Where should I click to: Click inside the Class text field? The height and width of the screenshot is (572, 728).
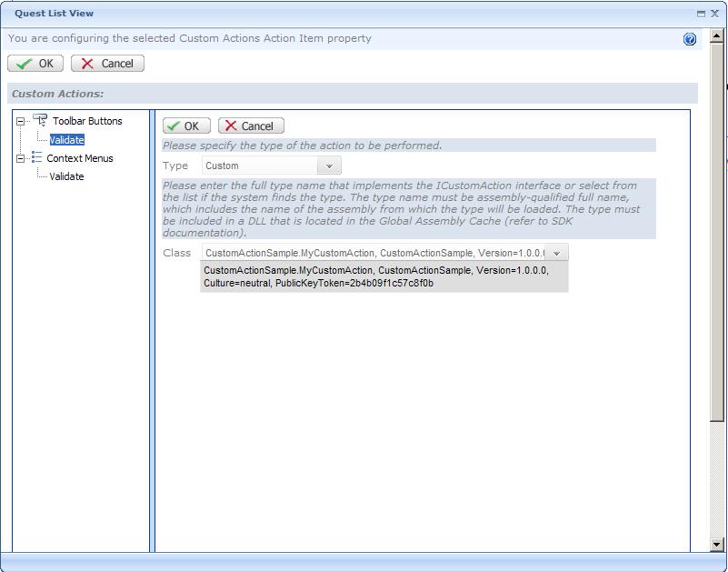[x=373, y=254]
